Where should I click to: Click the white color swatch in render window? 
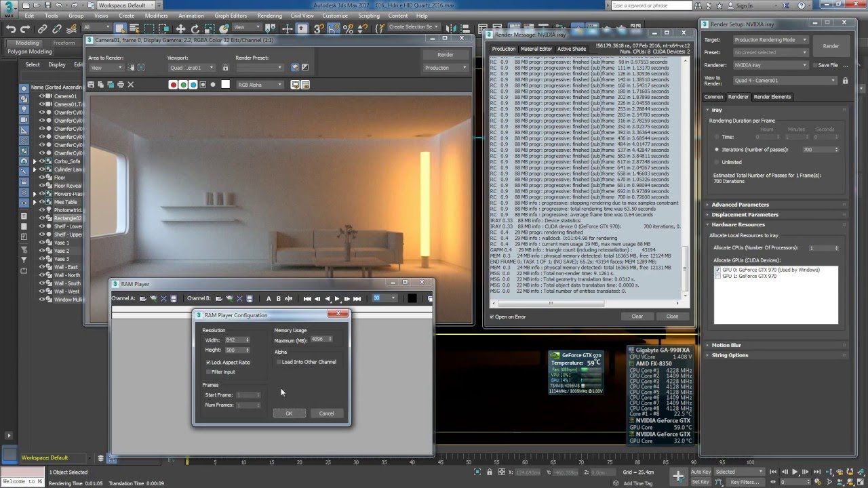[x=225, y=85]
